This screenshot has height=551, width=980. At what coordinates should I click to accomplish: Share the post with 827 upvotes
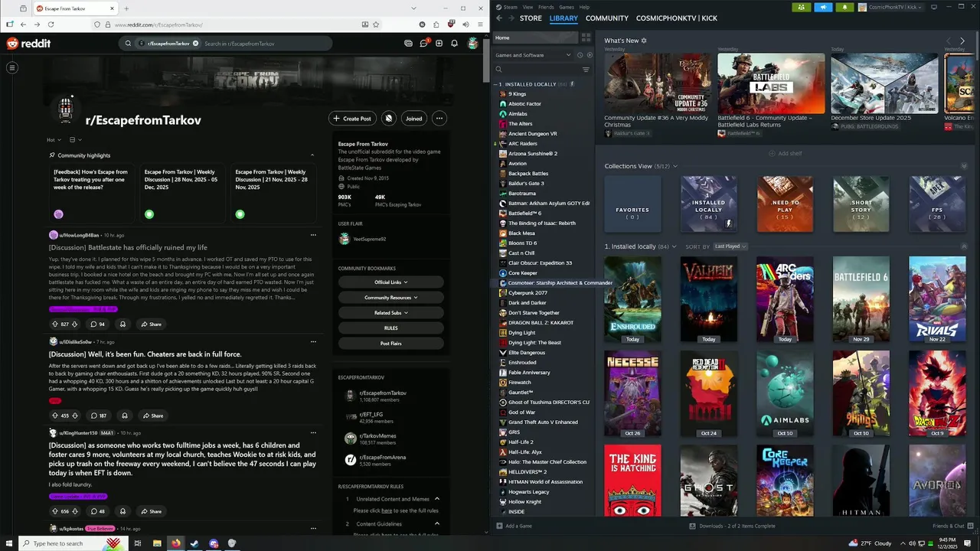click(x=151, y=324)
